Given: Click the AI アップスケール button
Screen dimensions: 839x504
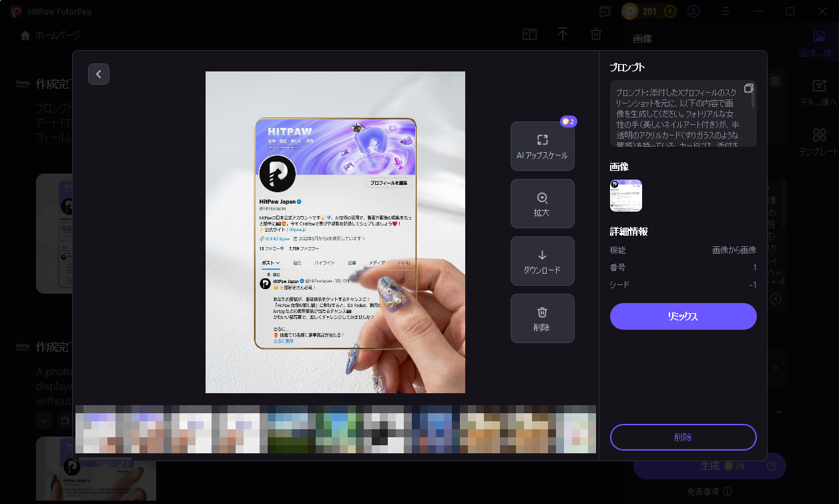Looking at the screenshot, I should coord(542,146).
